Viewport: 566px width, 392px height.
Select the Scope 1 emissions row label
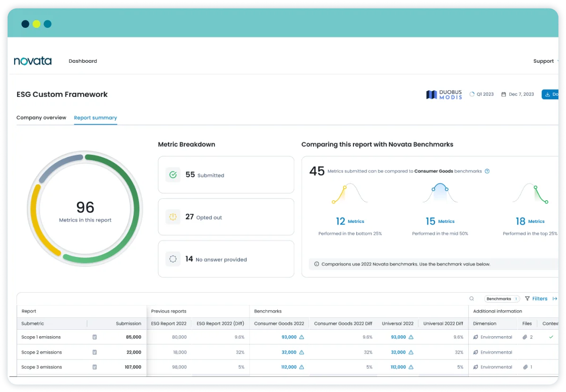pyautogui.click(x=41, y=337)
